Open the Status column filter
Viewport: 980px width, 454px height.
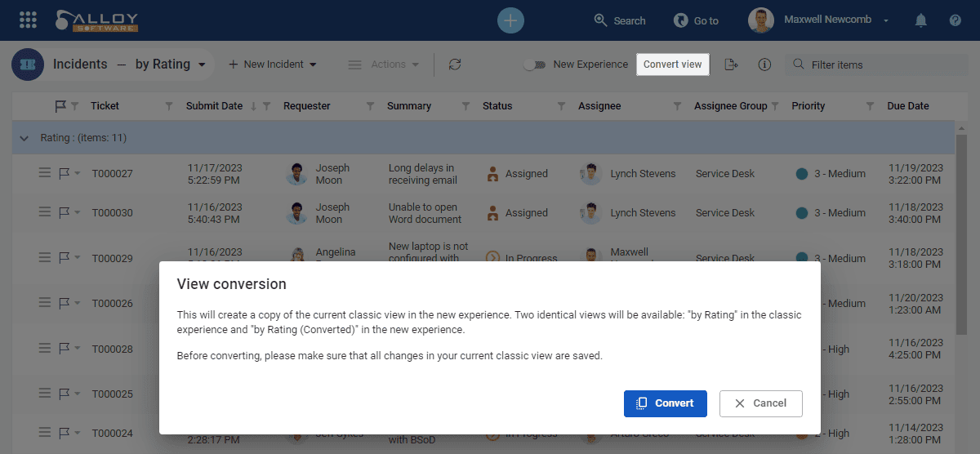561,106
